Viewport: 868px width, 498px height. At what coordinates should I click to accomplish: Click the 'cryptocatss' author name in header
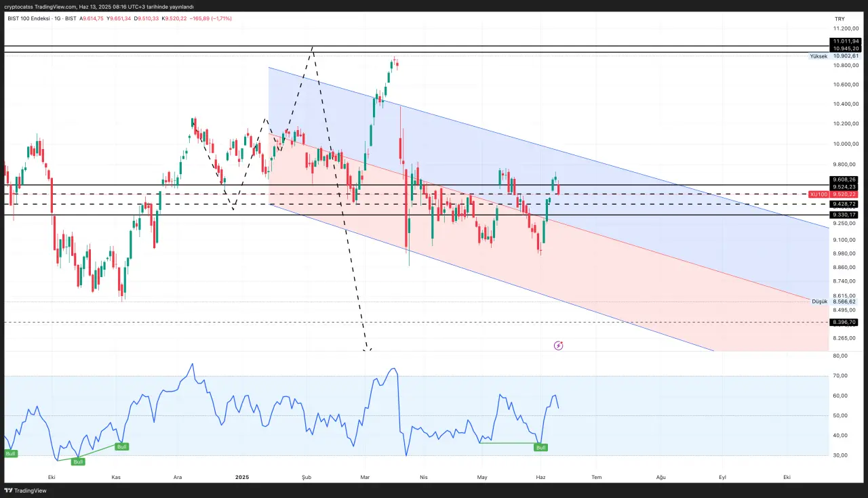pyautogui.click(x=18, y=6)
